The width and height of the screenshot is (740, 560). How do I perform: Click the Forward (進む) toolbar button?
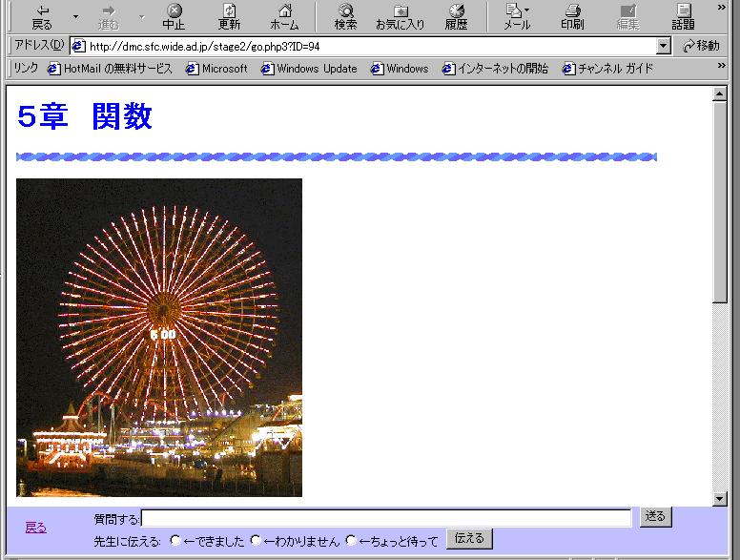tap(109, 17)
